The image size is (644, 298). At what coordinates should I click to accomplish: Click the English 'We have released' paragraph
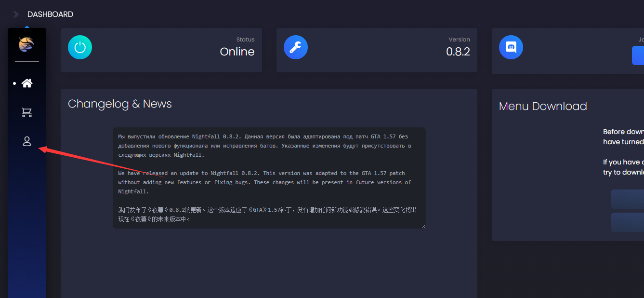click(265, 182)
